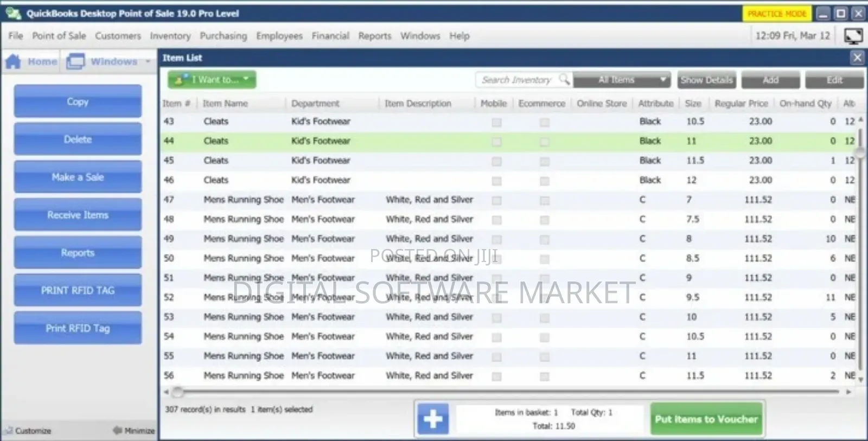Image resolution: width=868 pixels, height=441 pixels.
Task: Sort by On-hand Qty column header
Action: coord(805,103)
